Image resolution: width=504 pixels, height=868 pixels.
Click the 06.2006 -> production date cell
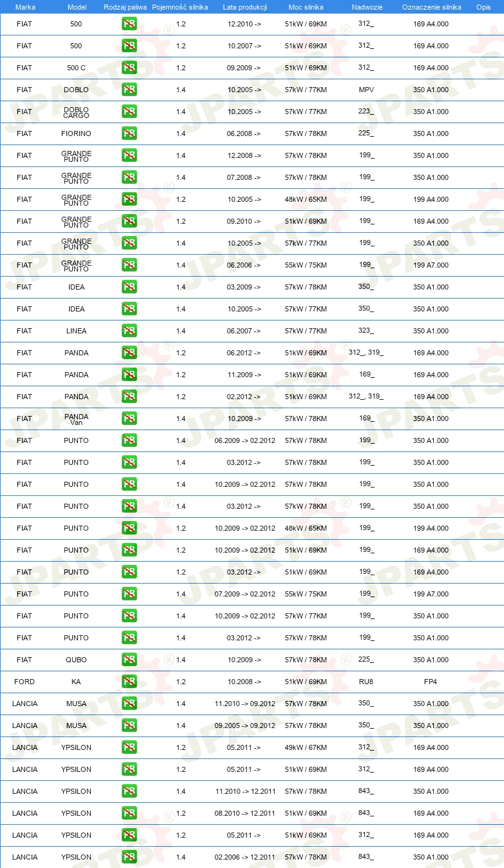tap(244, 265)
